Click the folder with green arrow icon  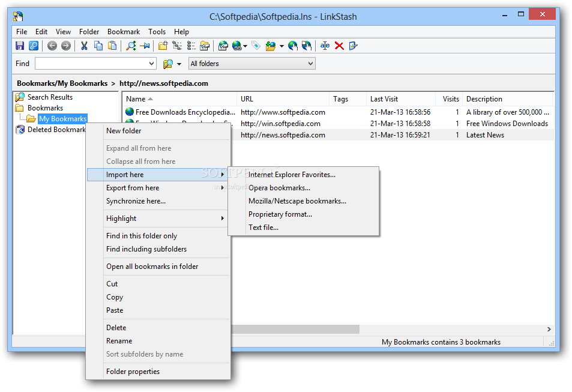click(271, 46)
